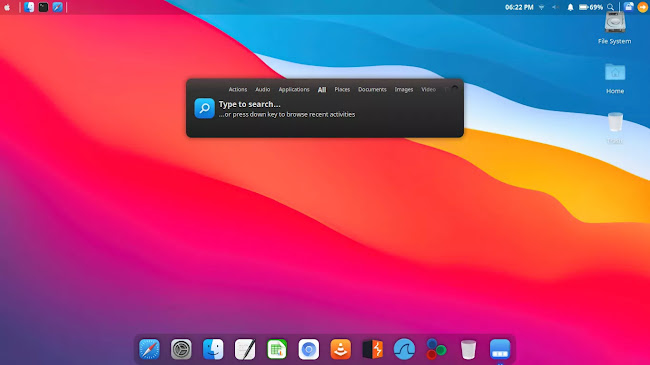Open the three colored circles app in dock
Image resolution: width=650 pixels, height=365 pixels.
(x=437, y=349)
